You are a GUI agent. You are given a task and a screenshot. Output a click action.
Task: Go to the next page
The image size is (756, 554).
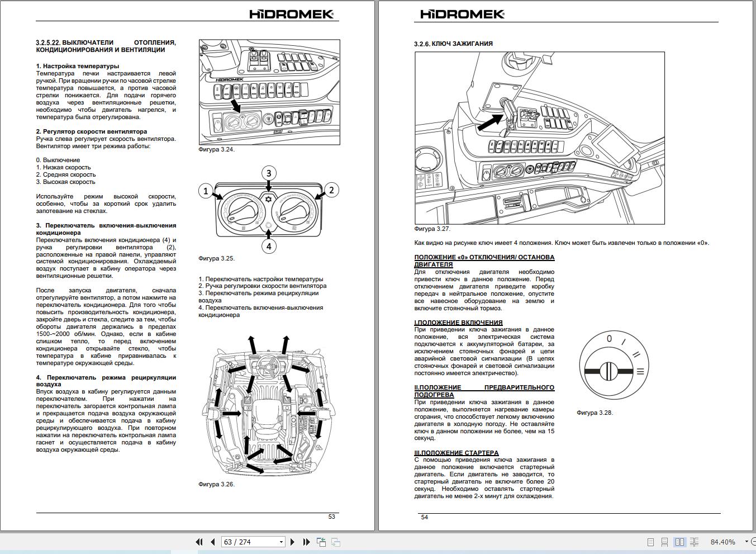pyautogui.click(x=292, y=542)
